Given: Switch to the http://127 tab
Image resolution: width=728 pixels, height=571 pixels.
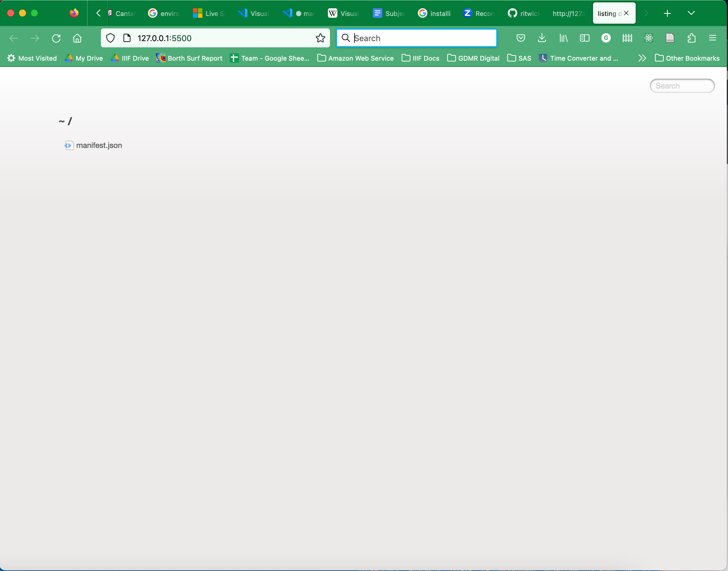Looking at the screenshot, I should point(569,13).
